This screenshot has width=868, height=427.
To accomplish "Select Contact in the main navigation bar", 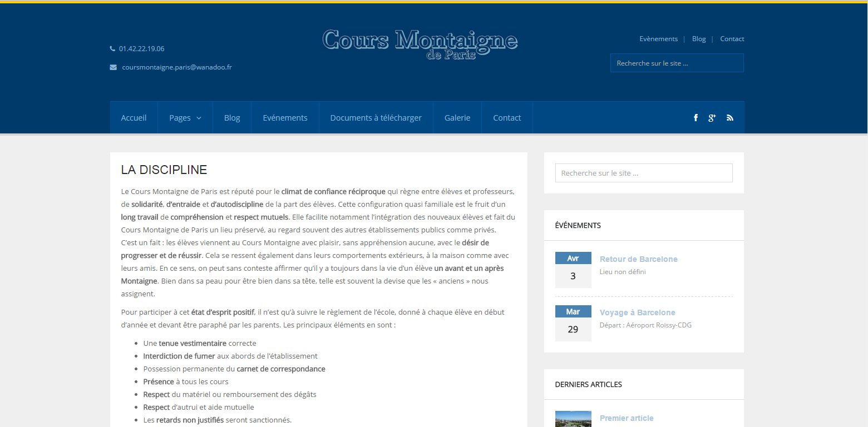I will pos(507,118).
